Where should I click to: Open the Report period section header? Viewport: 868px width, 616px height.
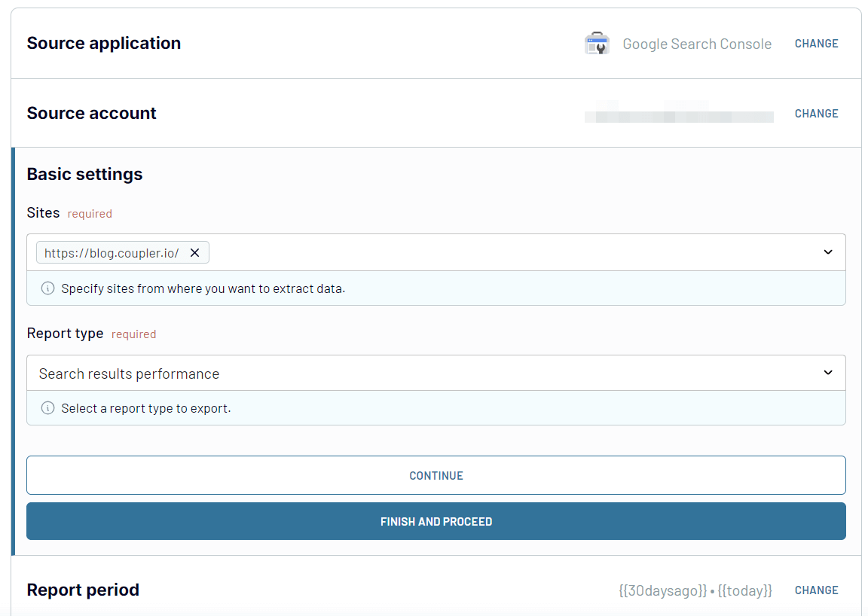[83, 590]
